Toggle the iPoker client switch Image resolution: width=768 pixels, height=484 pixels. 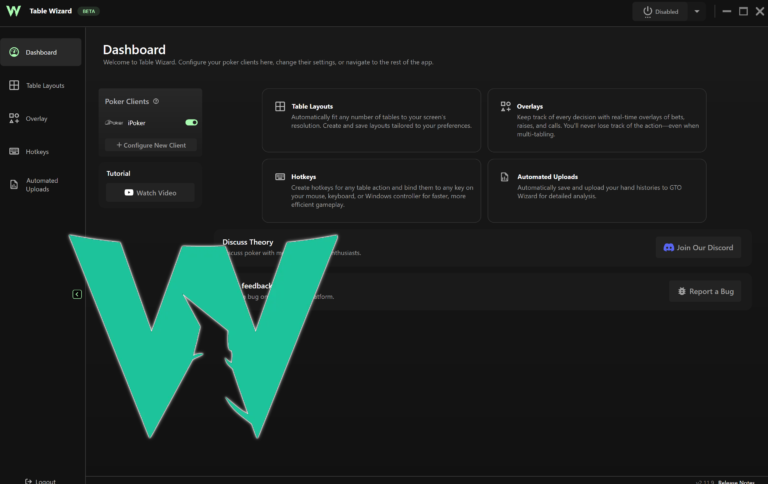(x=192, y=122)
